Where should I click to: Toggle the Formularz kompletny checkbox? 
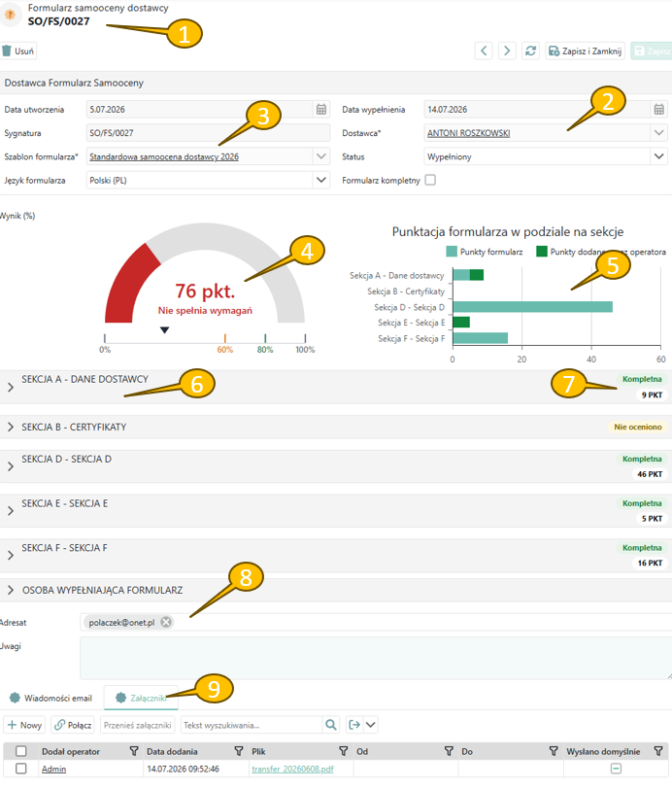(430, 180)
